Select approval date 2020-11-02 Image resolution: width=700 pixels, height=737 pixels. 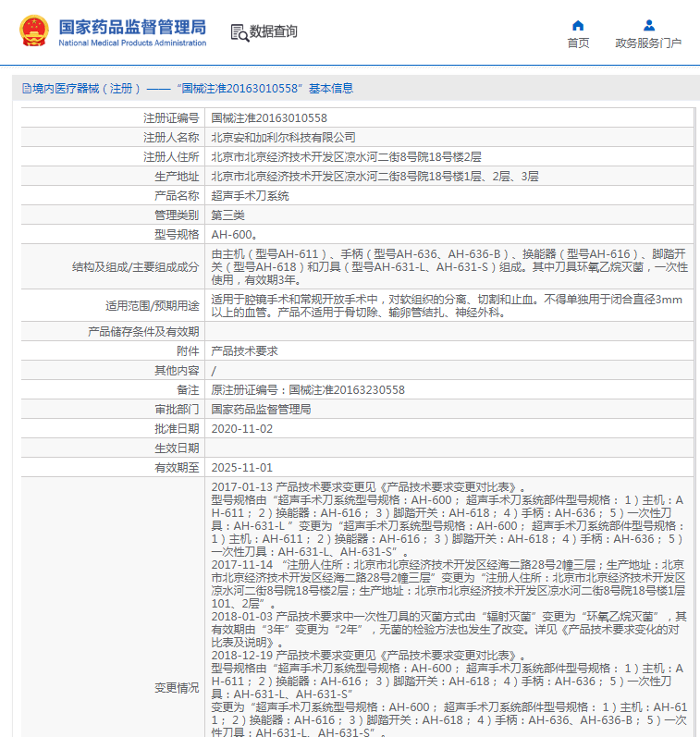[241, 429]
